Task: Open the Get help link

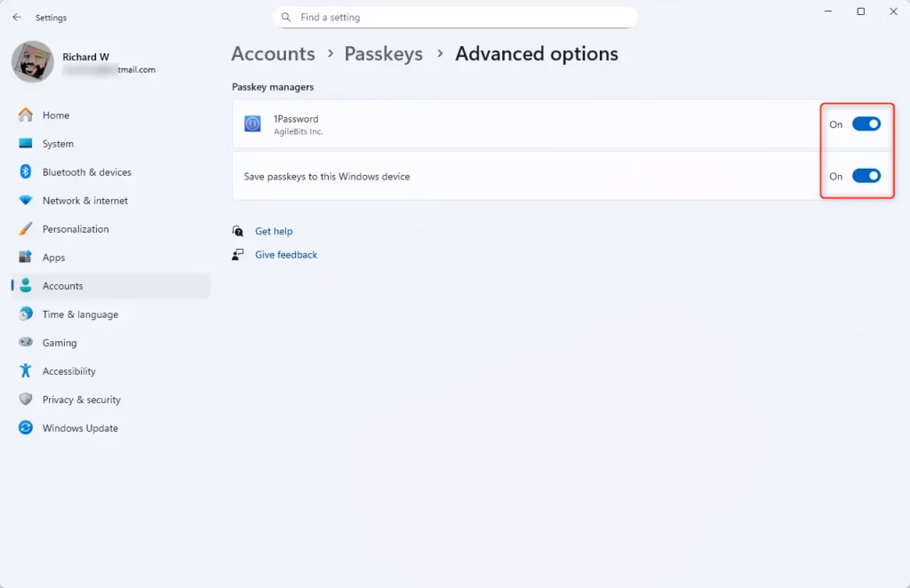Action: (x=274, y=231)
